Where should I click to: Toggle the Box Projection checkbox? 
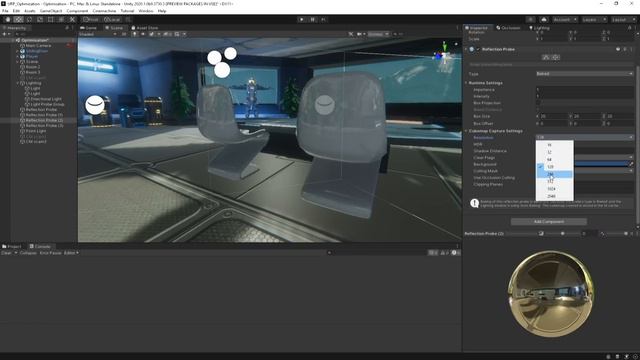[x=538, y=103]
